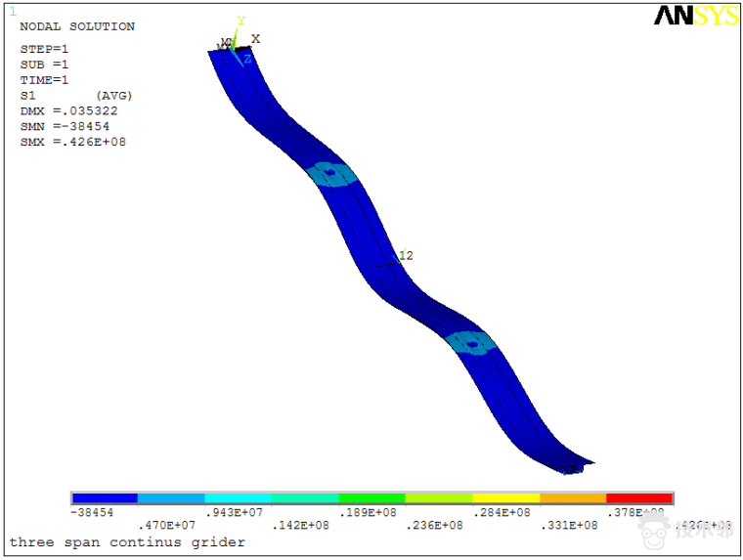Click the lower light-blue stress concentration spot
The image size is (743, 560).
pyautogui.click(x=472, y=343)
